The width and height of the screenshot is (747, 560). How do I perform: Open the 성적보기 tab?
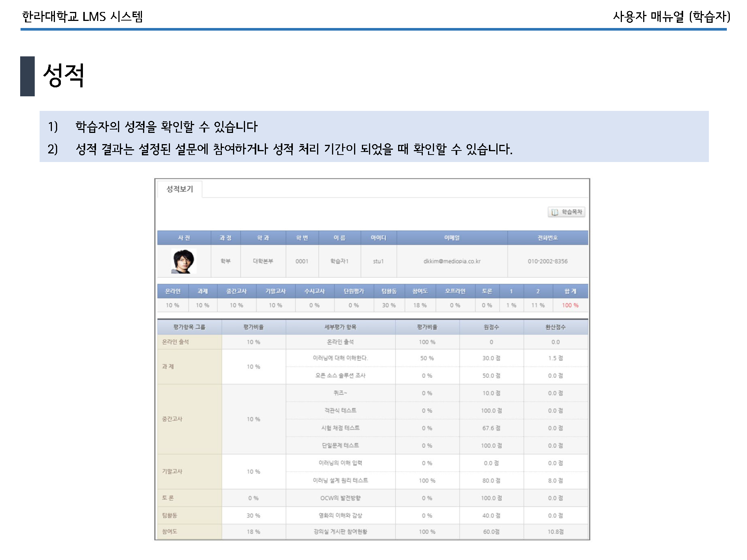coord(180,189)
